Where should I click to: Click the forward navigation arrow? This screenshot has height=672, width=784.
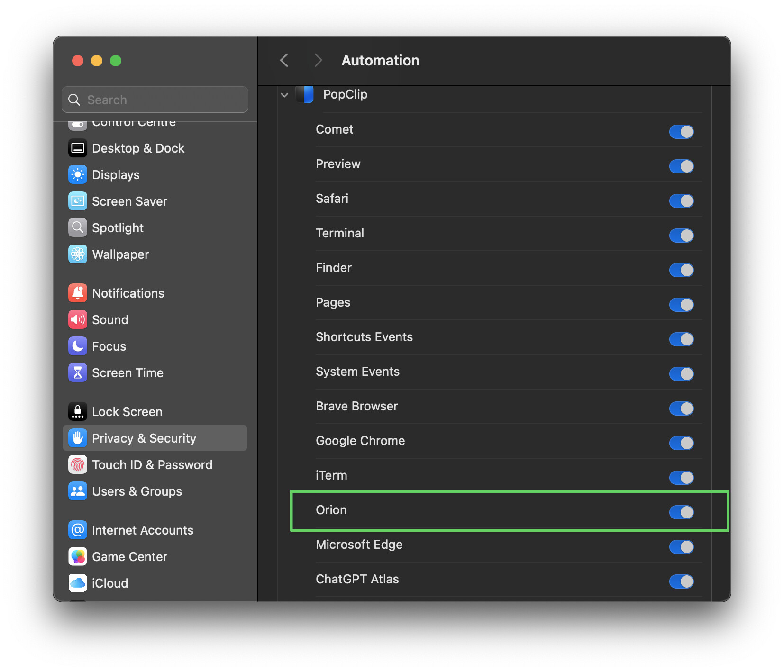tap(318, 61)
